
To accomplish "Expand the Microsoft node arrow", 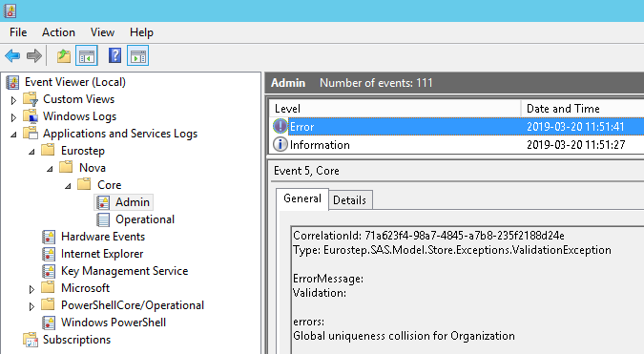I will (31, 289).
